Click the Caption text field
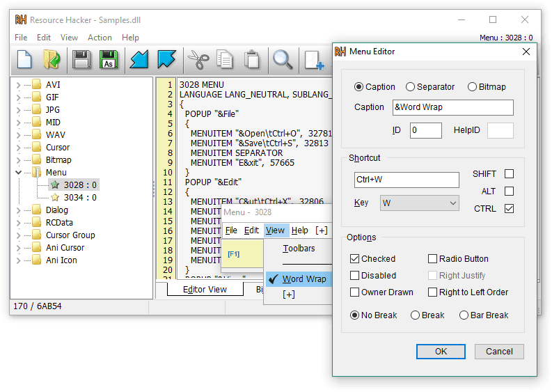This screenshot has width=552, height=392. tap(452, 107)
